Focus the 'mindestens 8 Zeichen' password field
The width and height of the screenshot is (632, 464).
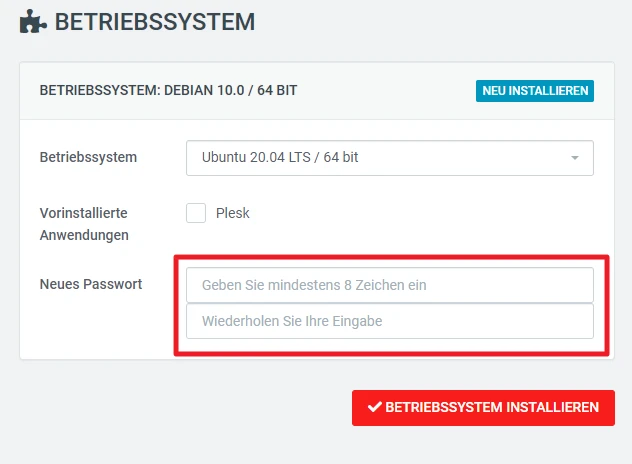pyautogui.click(x=390, y=285)
